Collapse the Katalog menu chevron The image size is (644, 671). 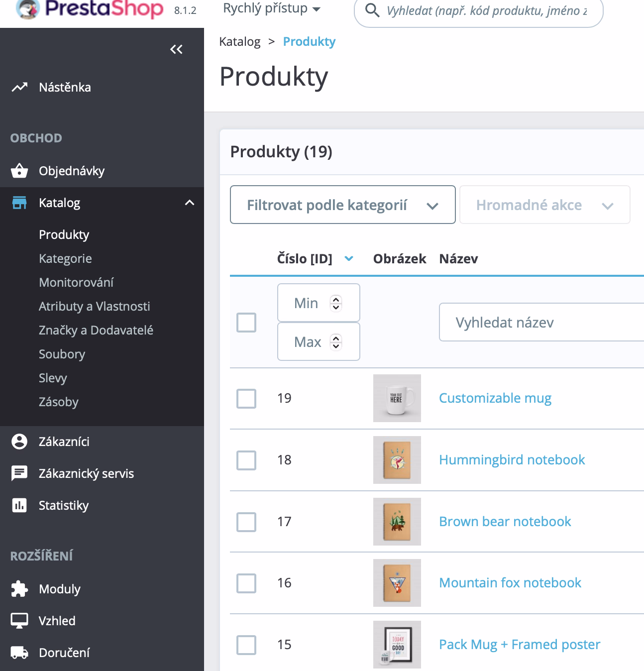coord(190,203)
